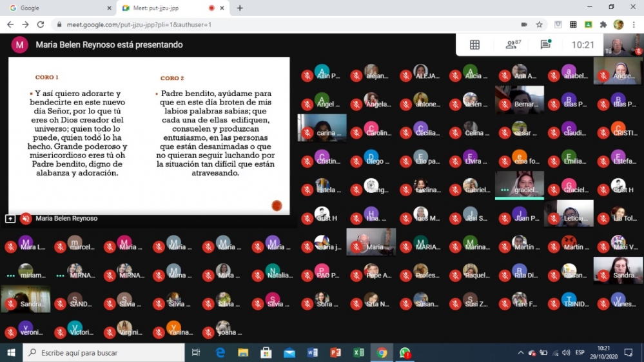644x362 pixels.
Task: Open the ESP input language selector
Action: (x=580, y=353)
